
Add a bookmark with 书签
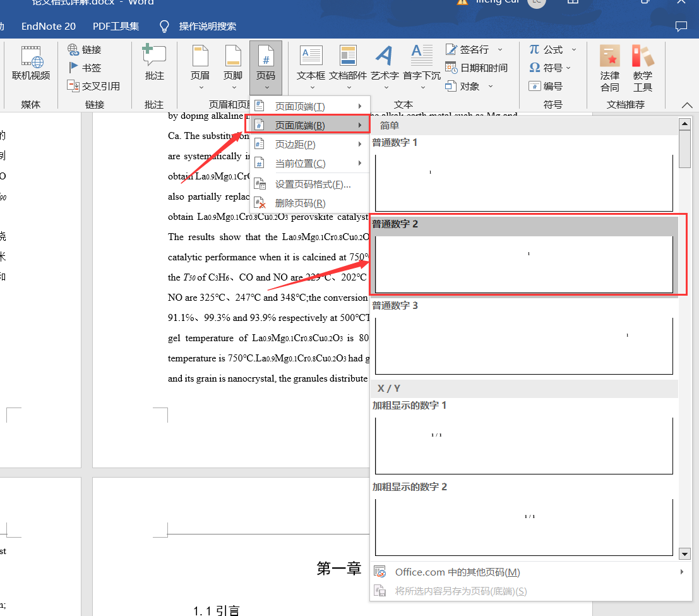point(85,68)
